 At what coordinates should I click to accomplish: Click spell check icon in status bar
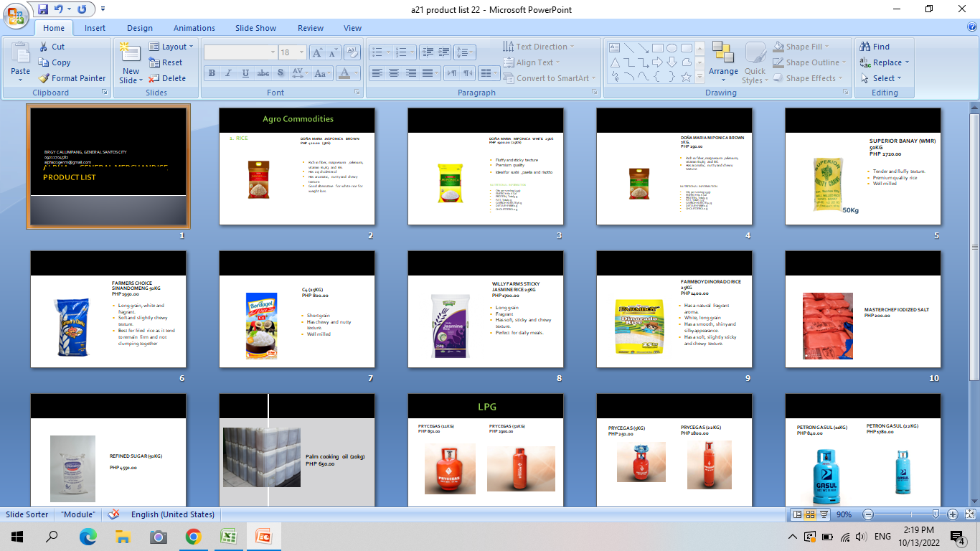click(113, 514)
